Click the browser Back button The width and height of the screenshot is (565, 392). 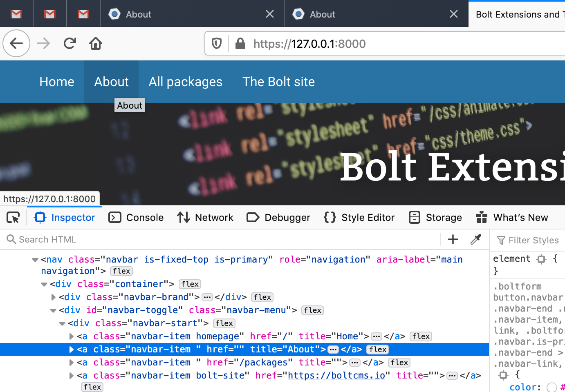click(16, 43)
